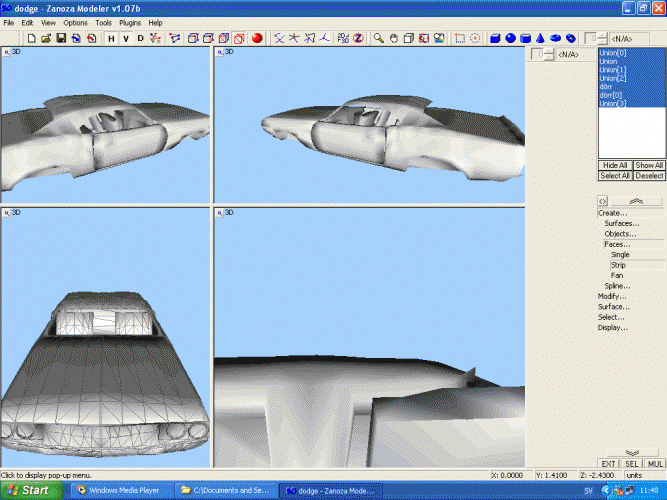
Task: Open the top-left viewport 3D view dropdown
Action: [7, 51]
